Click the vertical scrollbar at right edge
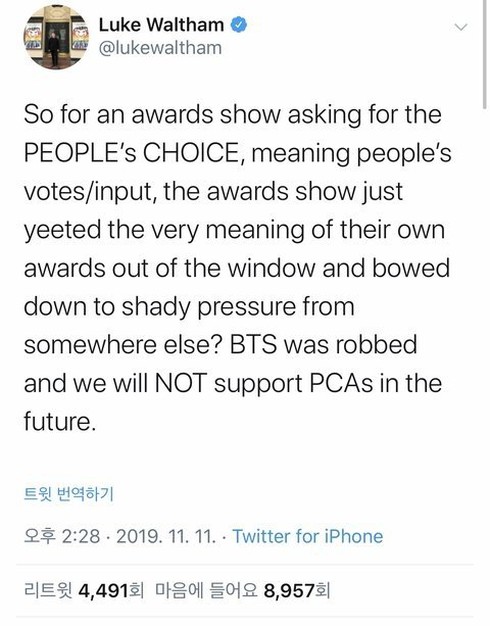 [484, 54]
